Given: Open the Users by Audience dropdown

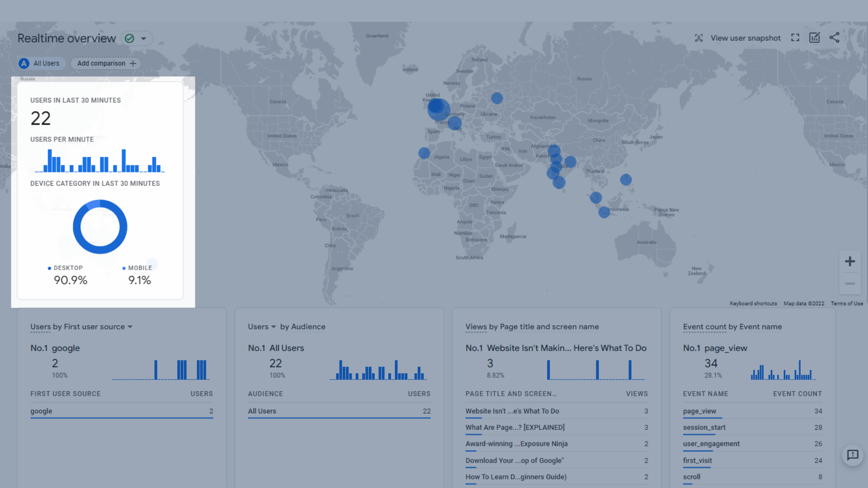Looking at the screenshot, I should 273,327.
